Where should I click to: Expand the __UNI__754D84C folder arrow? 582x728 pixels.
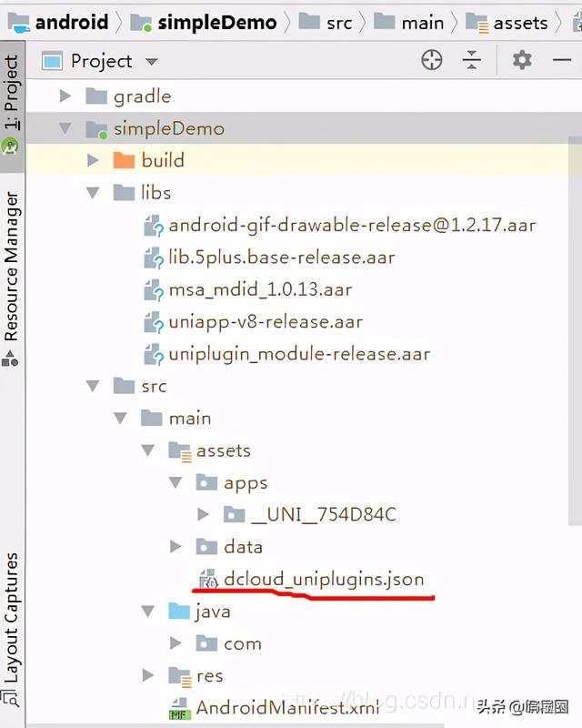(x=203, y=514)
